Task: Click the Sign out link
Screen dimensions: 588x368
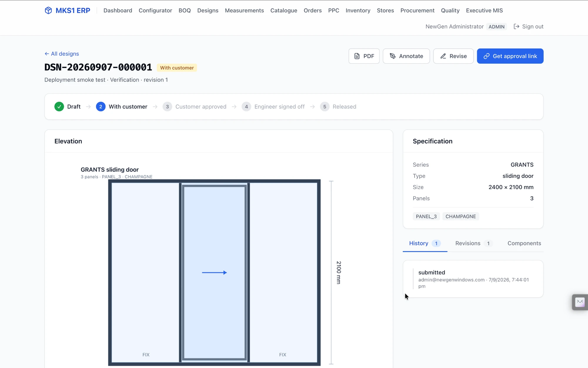Action: point(528,26)
